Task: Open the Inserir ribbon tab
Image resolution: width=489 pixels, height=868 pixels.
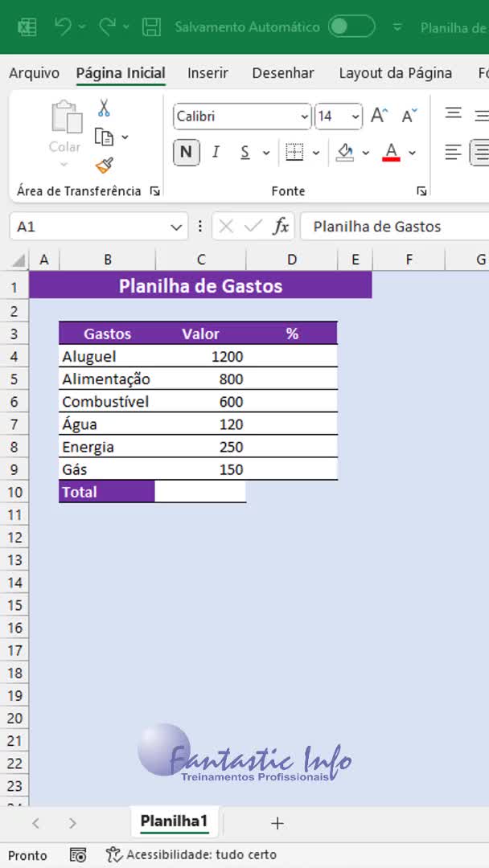Action: (208, 73)
